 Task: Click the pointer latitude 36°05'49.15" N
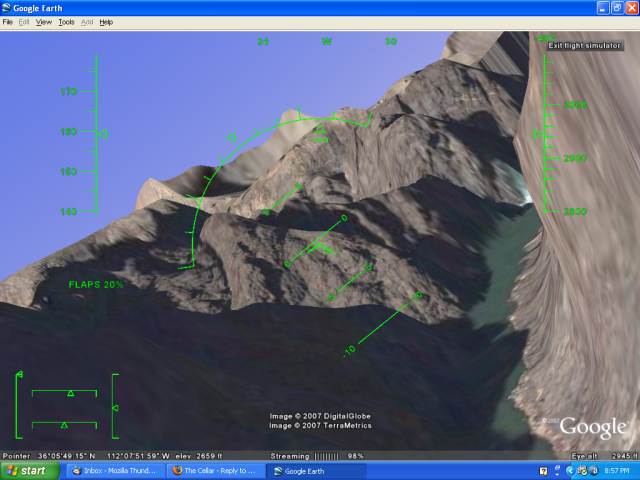[67, 456]
